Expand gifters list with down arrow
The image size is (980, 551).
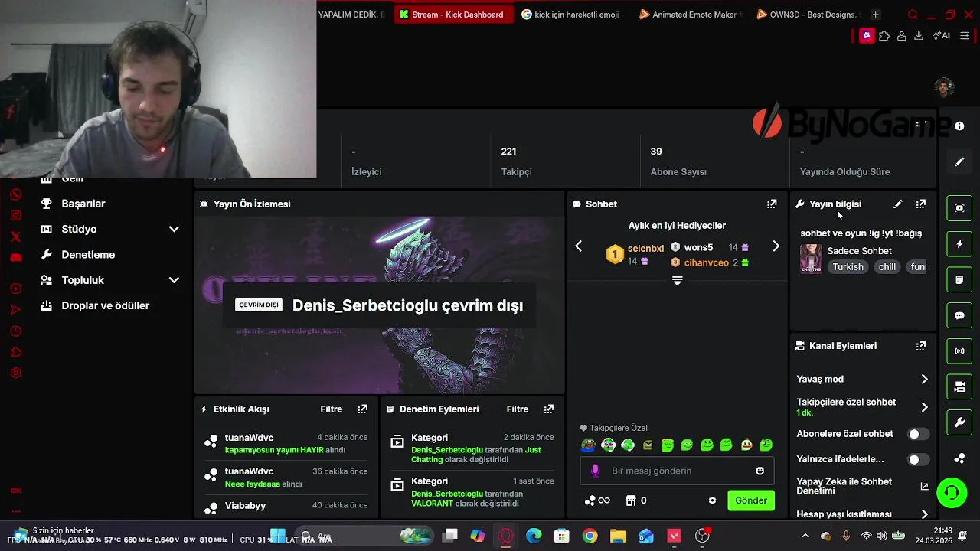point(677,281)
